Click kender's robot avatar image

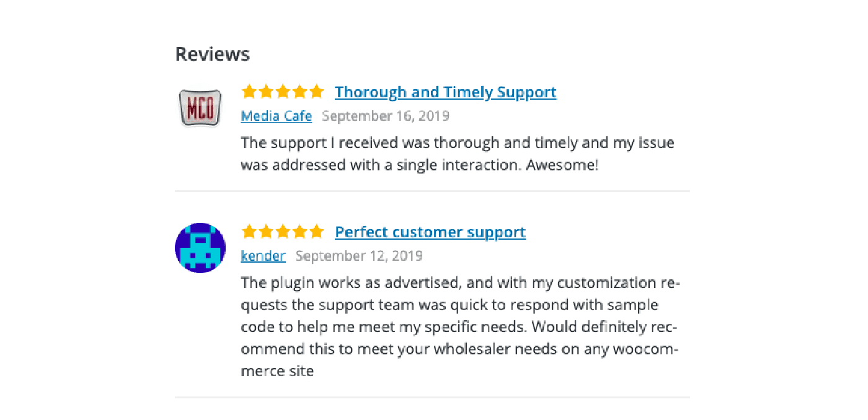click(200, 248)
